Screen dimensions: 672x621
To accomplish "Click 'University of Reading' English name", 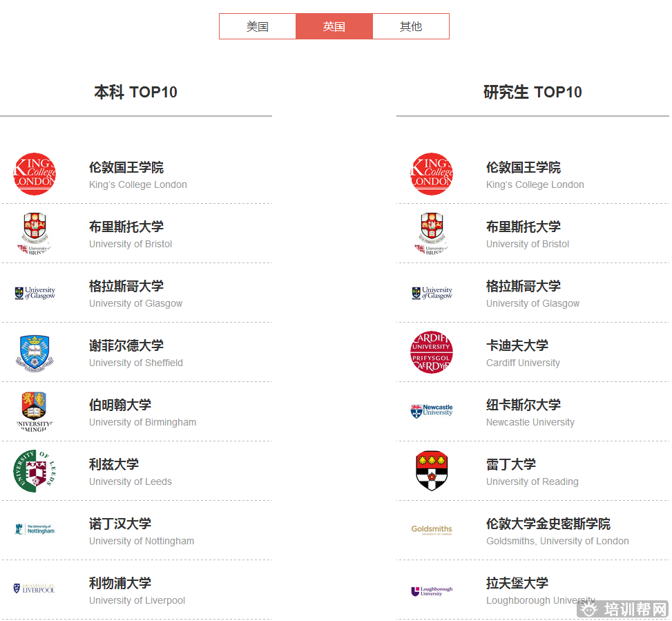I will (532, 481).
